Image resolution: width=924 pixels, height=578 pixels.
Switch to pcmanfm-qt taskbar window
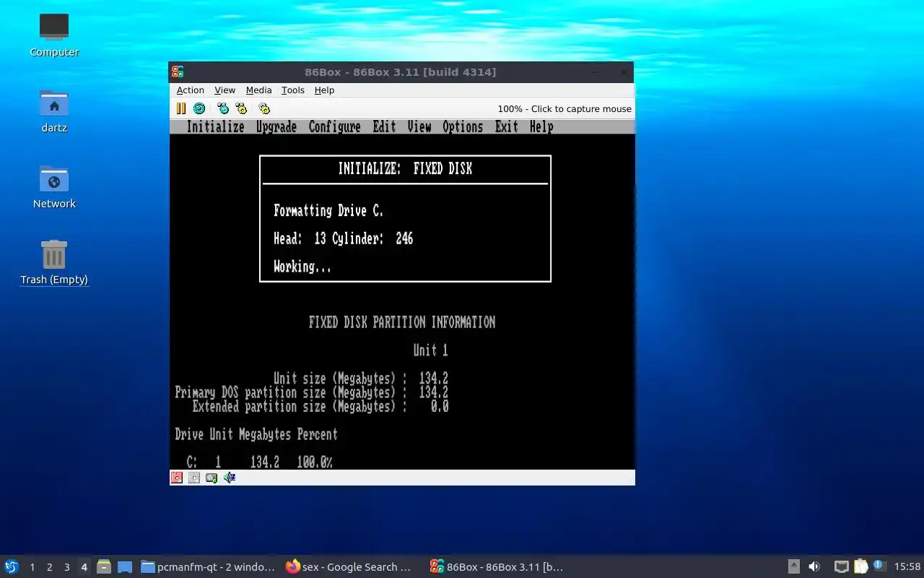coord(209,567)
